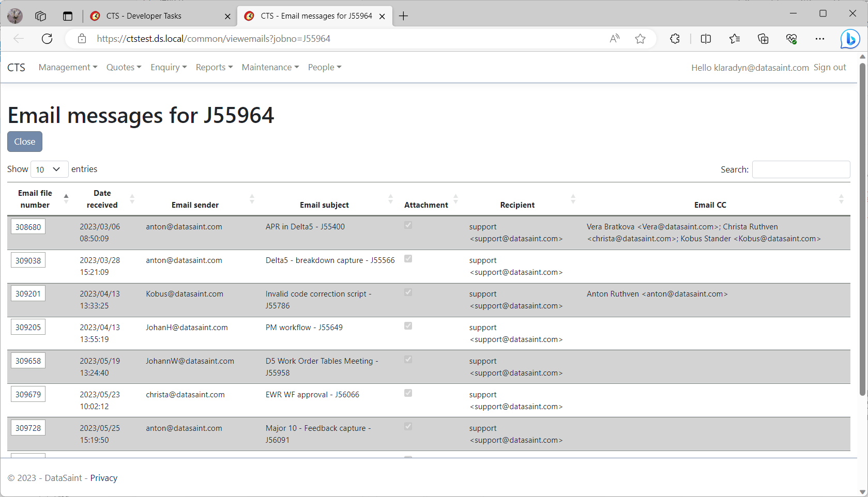This screenshot has height=497, width=868.
Task: Open the Favorites list icon
Action: point(735,39)
